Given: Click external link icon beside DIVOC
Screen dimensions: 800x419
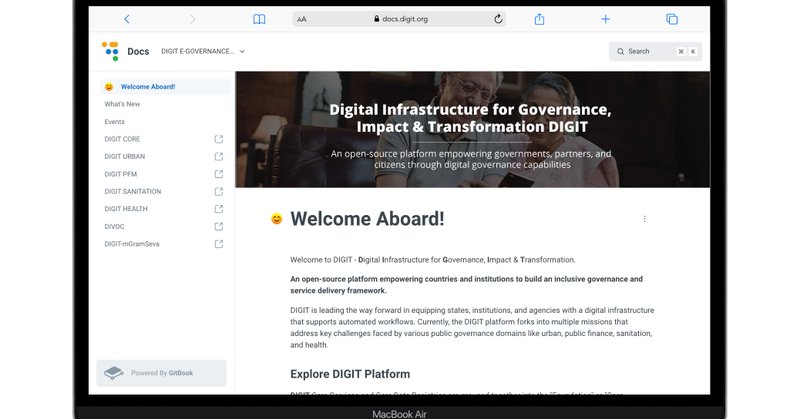Looking at the screenshot, I should pyautogui.click(x=219, y=227).
